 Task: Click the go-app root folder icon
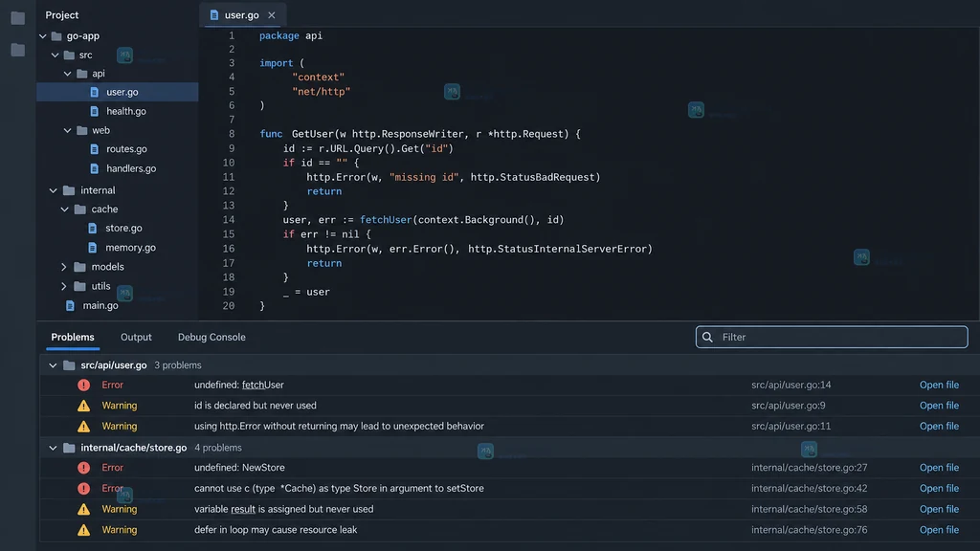56,36
